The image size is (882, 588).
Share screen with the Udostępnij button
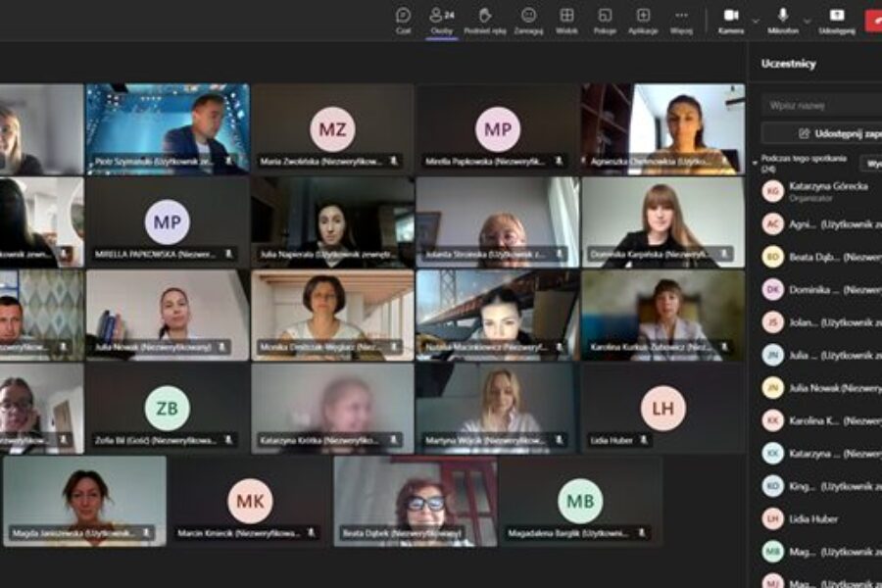pos(837,21)
